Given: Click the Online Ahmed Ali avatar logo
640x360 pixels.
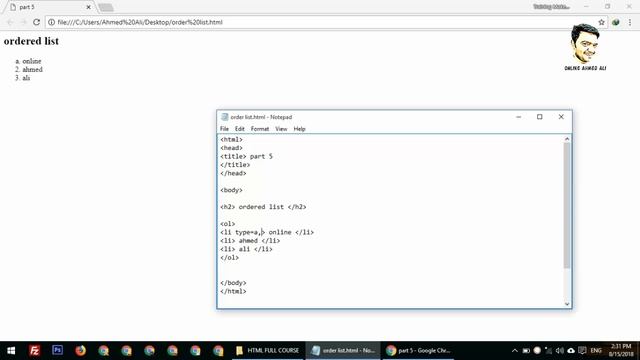Looking at the screenshot, I should (x=585, y=47).
